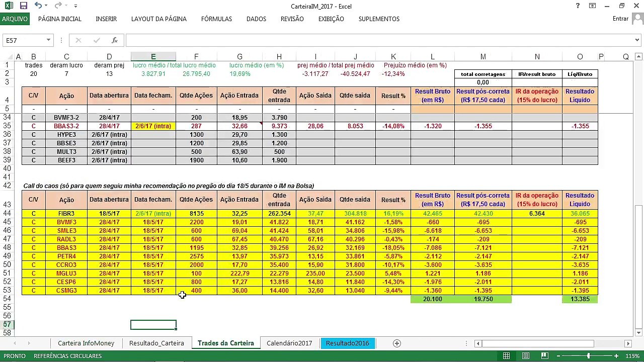Screen dimensions: 644x362
Task: Click the user account avatar icon
Action: (637, 19)
